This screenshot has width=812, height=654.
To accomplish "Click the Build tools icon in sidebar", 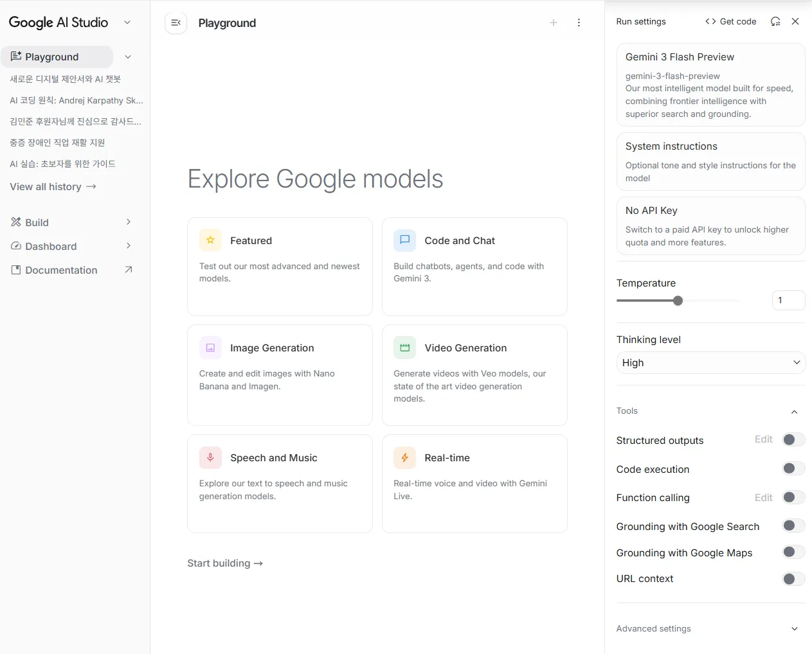I will 16,222.
